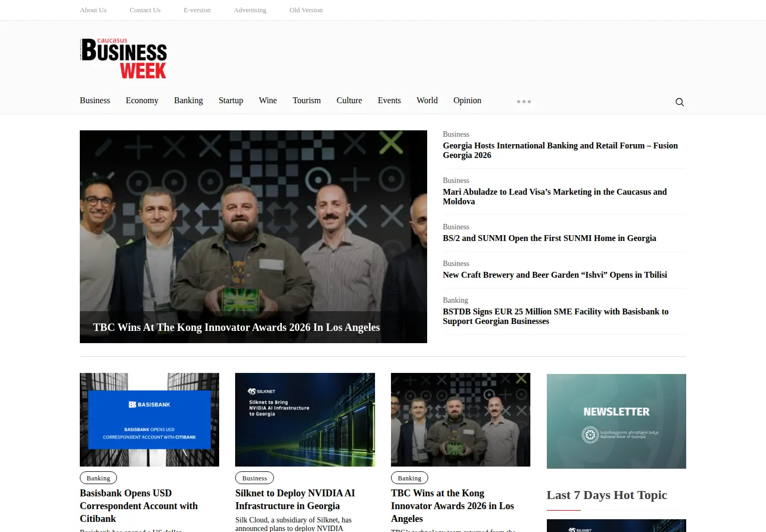
Task: Click the Business label above Fusion Georgia headline
Action: (456, 135)
